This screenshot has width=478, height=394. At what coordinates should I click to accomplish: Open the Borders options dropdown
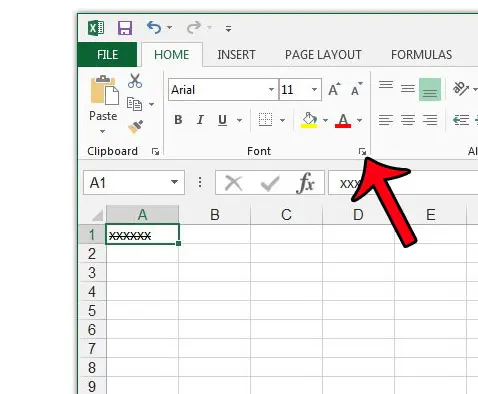282,120
